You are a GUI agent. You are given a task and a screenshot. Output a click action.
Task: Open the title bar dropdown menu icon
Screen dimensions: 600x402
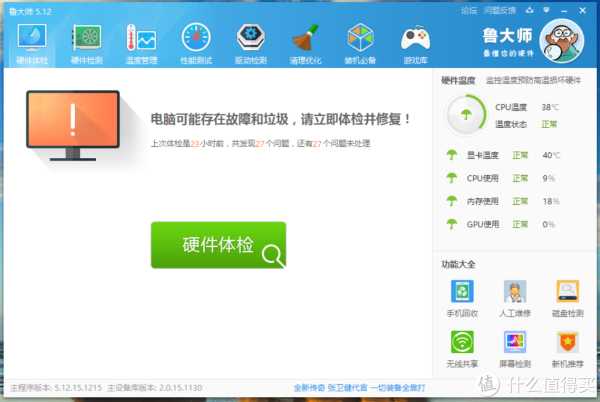coord(546,10)
